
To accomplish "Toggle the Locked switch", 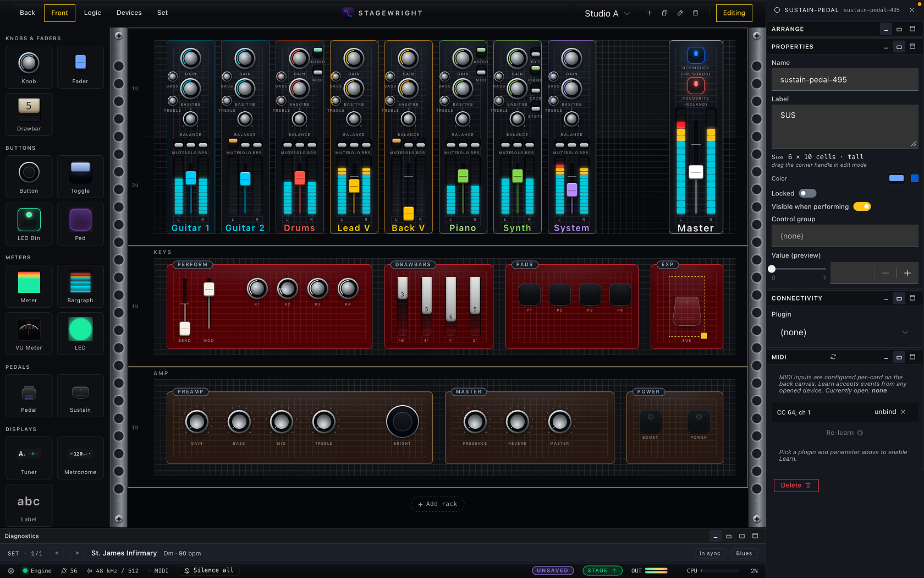I will coord(807,193).
